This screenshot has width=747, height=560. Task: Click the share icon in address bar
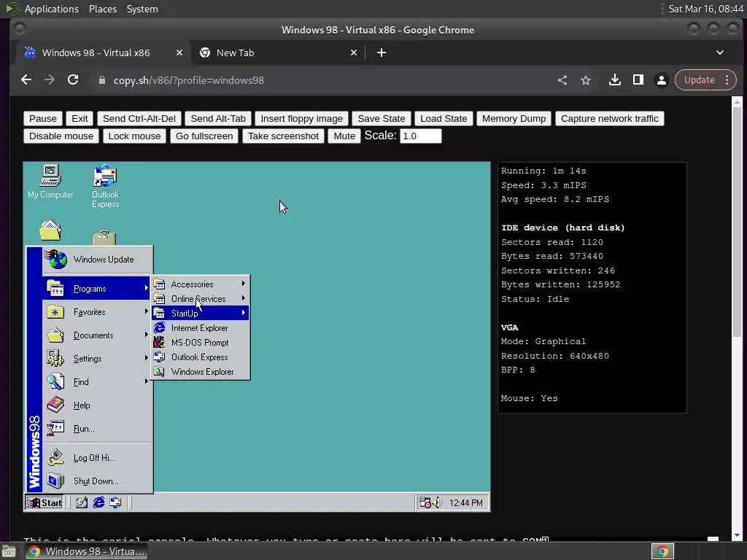click(x=562, y=80)
